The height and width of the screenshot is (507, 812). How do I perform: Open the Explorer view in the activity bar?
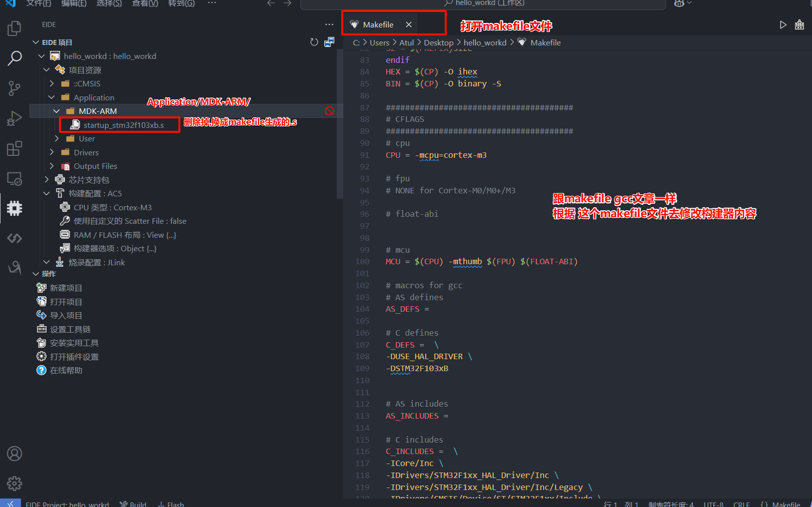14,28
